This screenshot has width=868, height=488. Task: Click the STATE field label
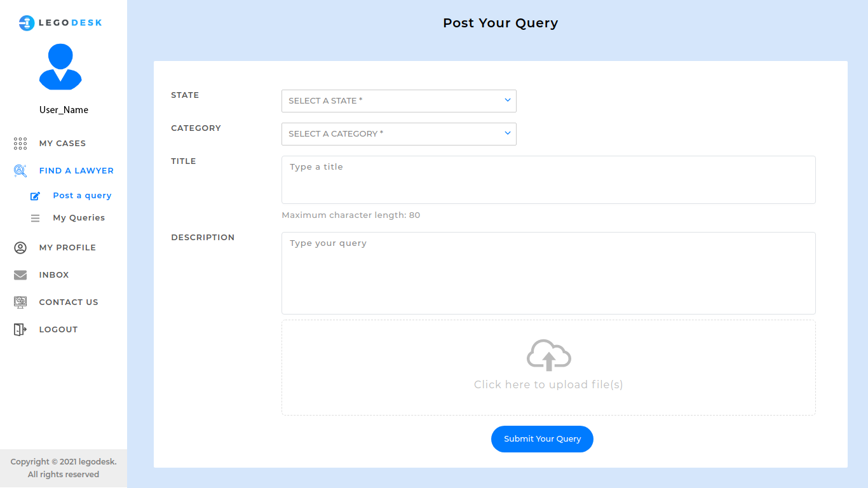click(185, 95)
